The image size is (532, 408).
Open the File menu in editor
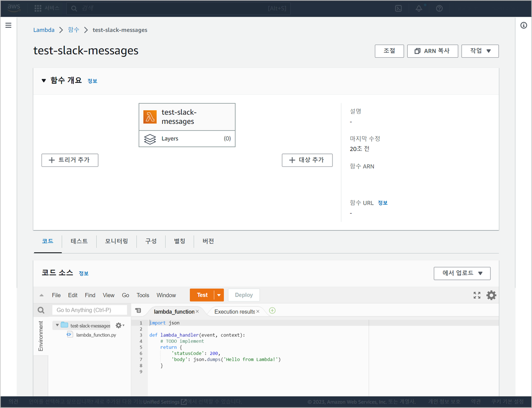(56, 295)
